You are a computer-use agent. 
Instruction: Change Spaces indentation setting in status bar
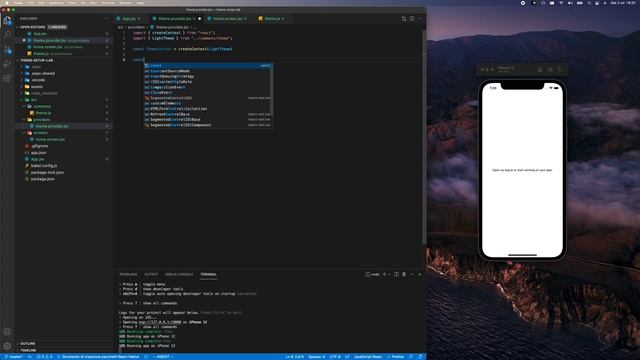tap(317, 357)
